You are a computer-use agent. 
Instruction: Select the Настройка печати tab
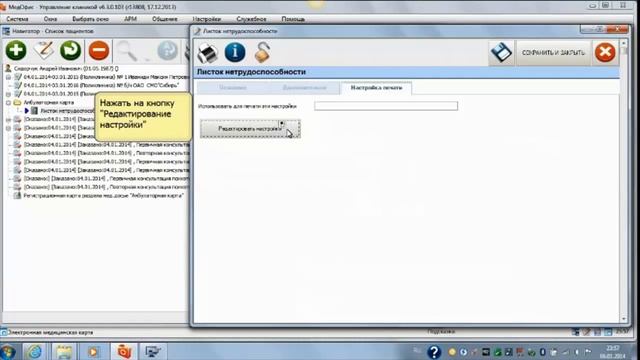point(376,88)
